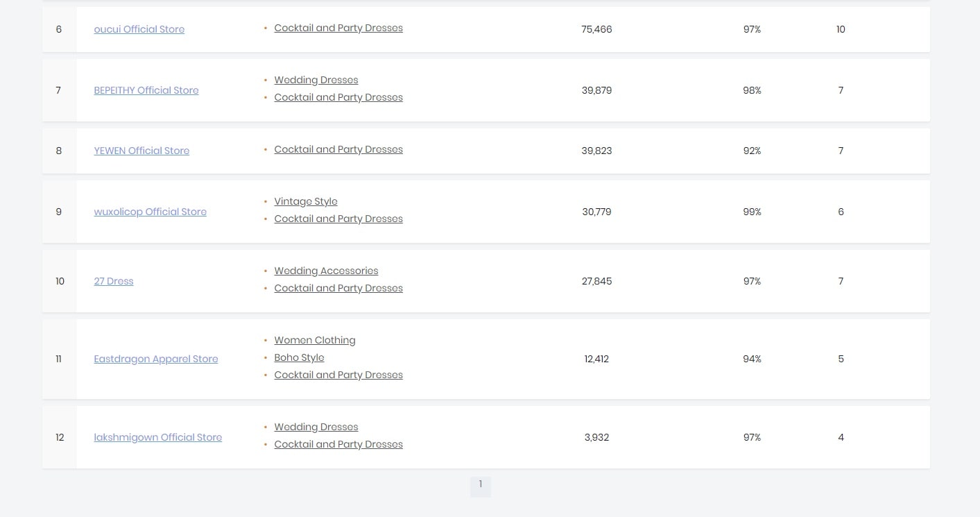Click Cocktail and Party Dresses under Wedding Accessories
The image size is (980, 517).
(338, 288)
